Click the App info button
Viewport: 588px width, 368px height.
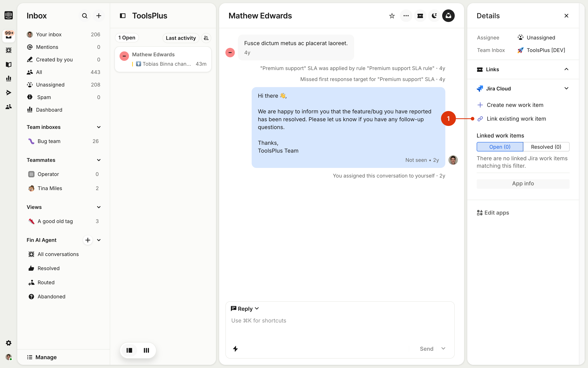(523, 184)
